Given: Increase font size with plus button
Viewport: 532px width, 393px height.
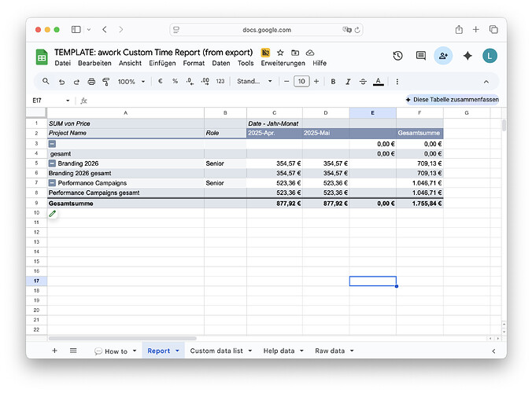Looking at the screenshot, I should point(316,81).
